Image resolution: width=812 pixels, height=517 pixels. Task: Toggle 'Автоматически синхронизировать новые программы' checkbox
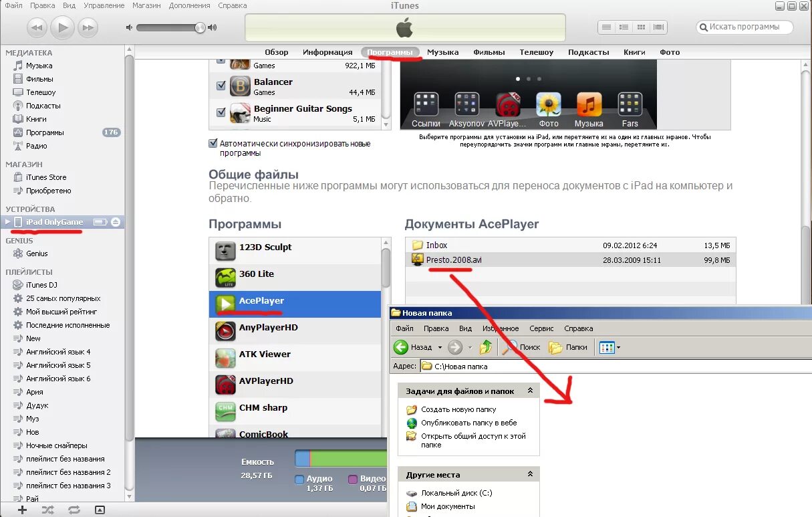pos(213,143)
